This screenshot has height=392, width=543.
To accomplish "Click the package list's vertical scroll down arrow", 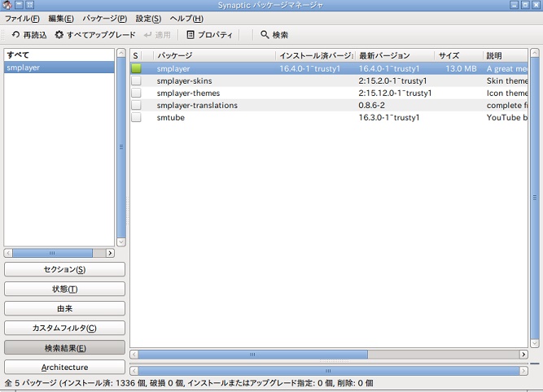I will pyautogui.click(x=535, y=343).
